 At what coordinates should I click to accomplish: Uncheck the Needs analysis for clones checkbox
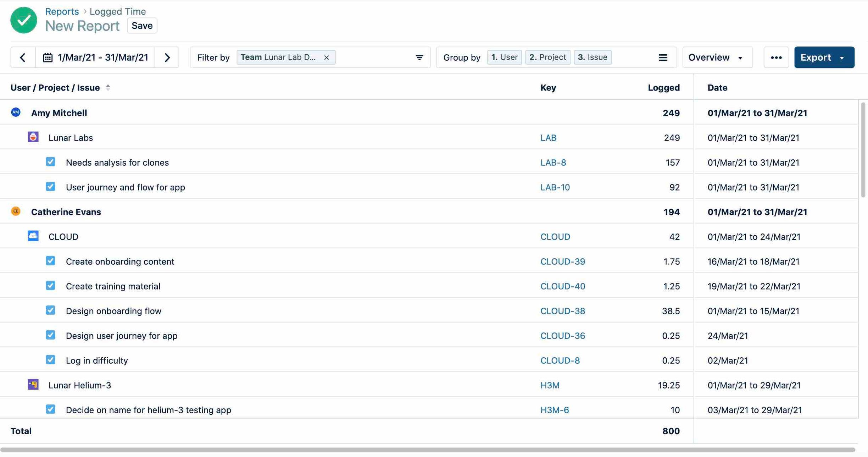[50, 162]
